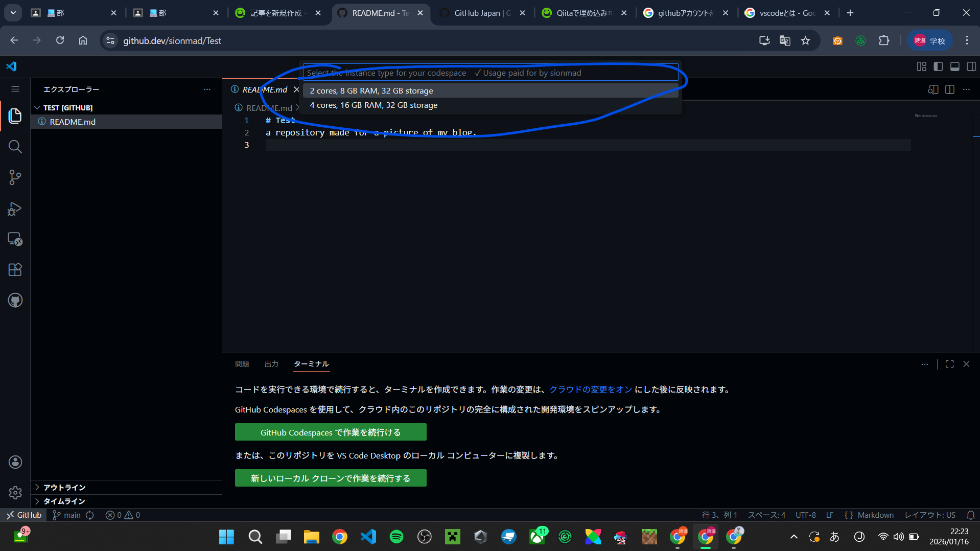Viewport: 980px width, 551px height.
Task: Click the GitHub icon in the activity bar
Action: tap(15, 300)
